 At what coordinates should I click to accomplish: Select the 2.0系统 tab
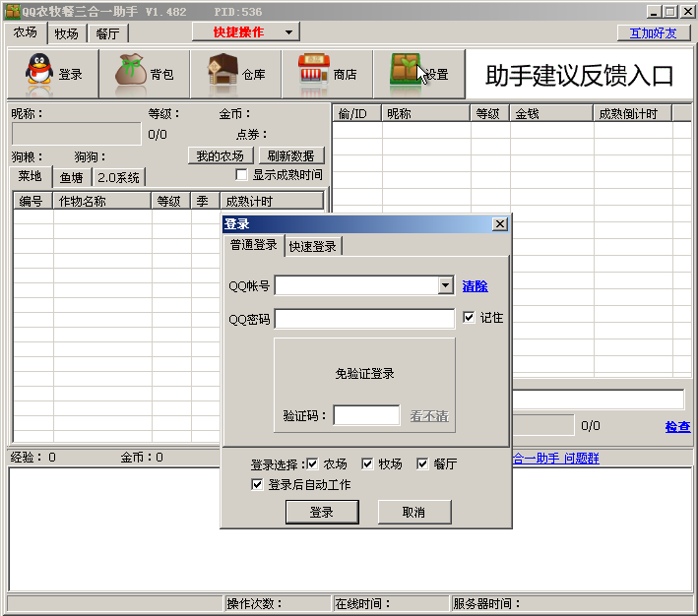[x=118, y=177]
